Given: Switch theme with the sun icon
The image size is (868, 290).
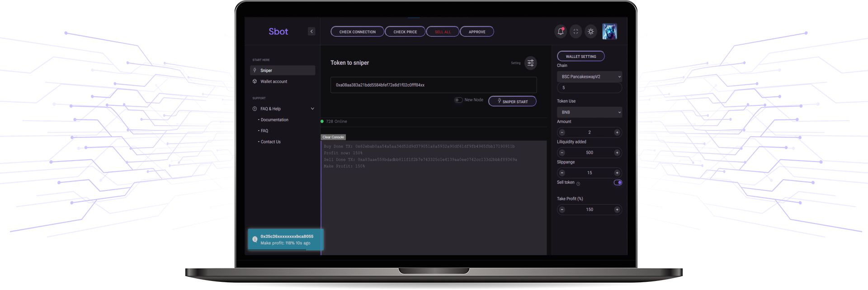Looking at the screenshot, I should click(x=590, y=32).
